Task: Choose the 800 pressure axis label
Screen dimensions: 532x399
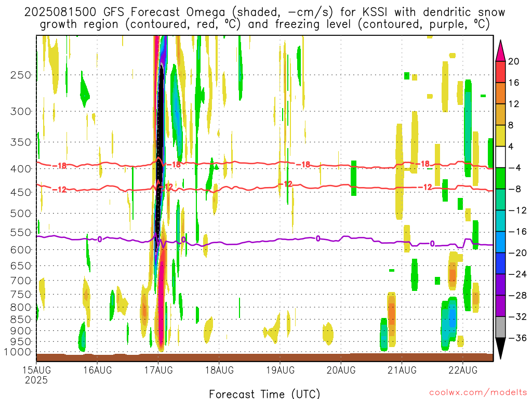Action: 21,307
